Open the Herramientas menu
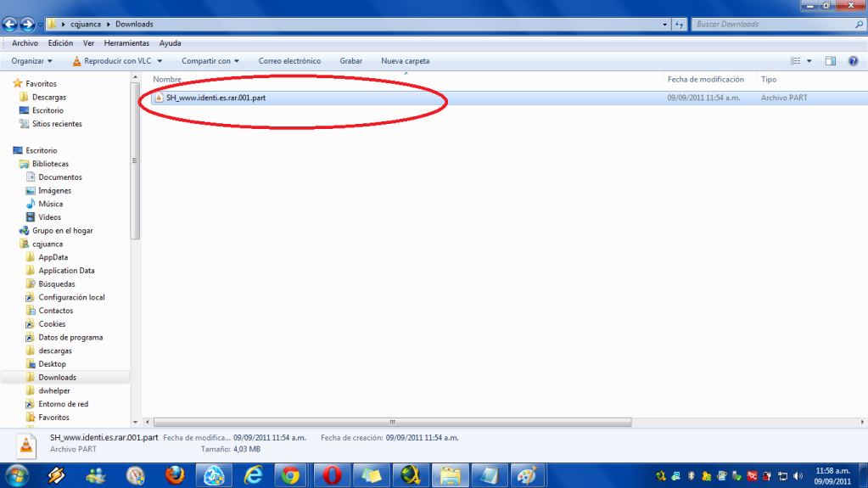This screenshot has height=488, width=868. [x=126, y=43]
